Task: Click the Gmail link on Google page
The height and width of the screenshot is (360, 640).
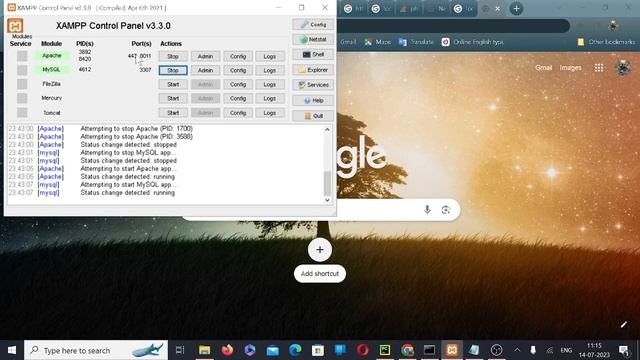Action: (543, 68)
